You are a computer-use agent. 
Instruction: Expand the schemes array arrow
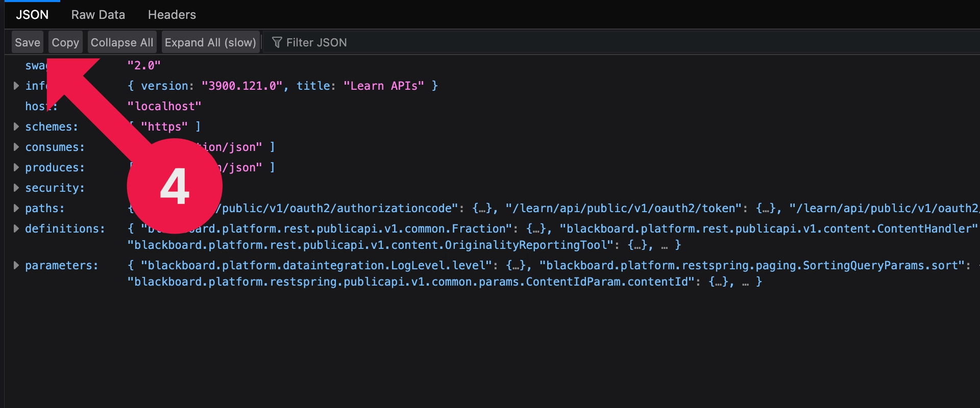coord(16,126)
